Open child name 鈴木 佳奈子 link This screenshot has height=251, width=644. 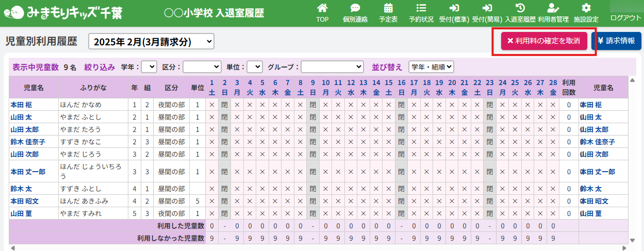[28, 142]
